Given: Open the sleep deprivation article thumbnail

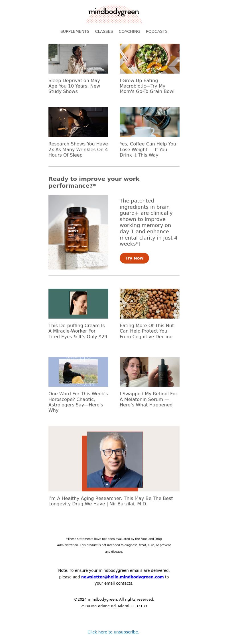Looking at the screenshot, I should pos(78,58).
